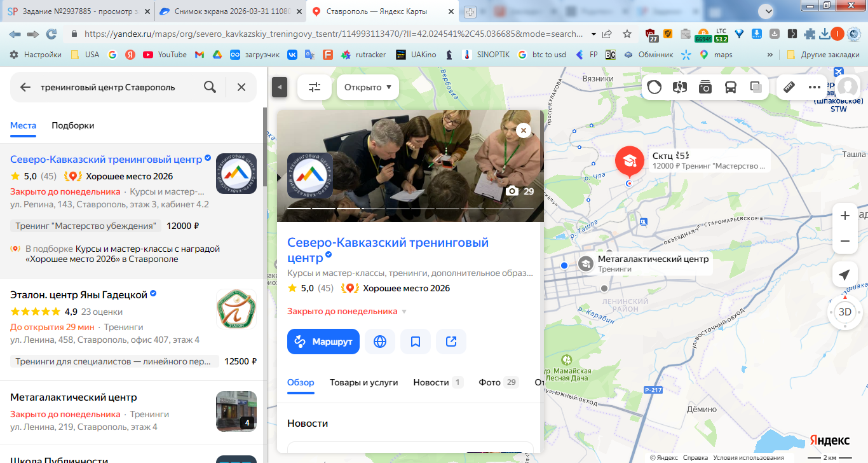This screenshot has height=463, width=868.
Task: Toggle public transport layer (bus icon)
Action: tap(731, 87)
